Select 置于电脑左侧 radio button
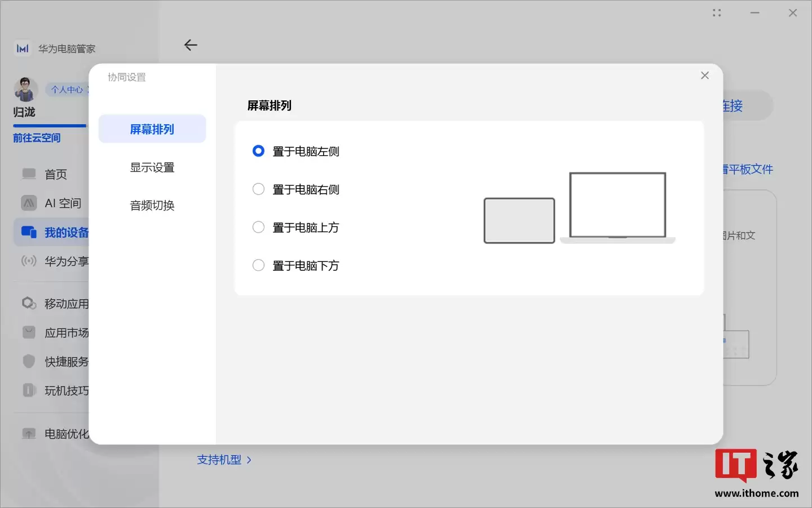 pos(258,151)
